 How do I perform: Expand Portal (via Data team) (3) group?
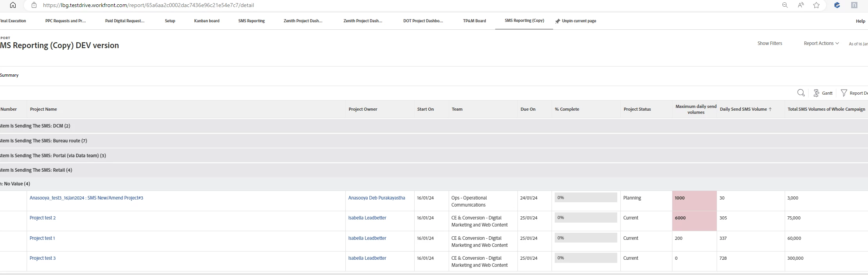pyautogui.click(x=434, y=156)
